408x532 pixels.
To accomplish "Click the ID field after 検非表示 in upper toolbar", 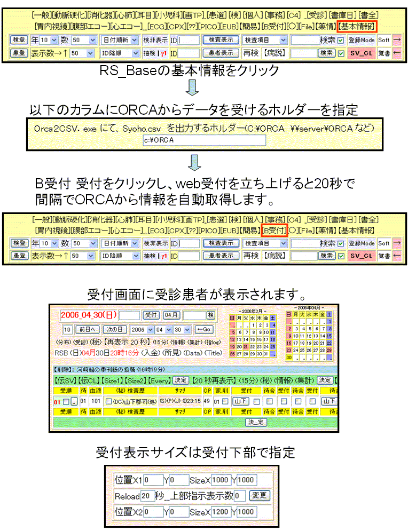I will click(x=189, y=40).
